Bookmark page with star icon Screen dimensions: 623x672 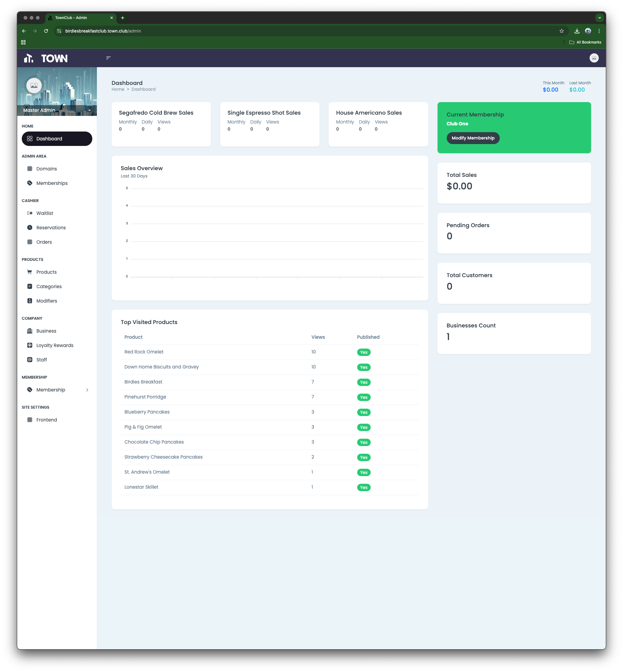(x=561, y=31)
